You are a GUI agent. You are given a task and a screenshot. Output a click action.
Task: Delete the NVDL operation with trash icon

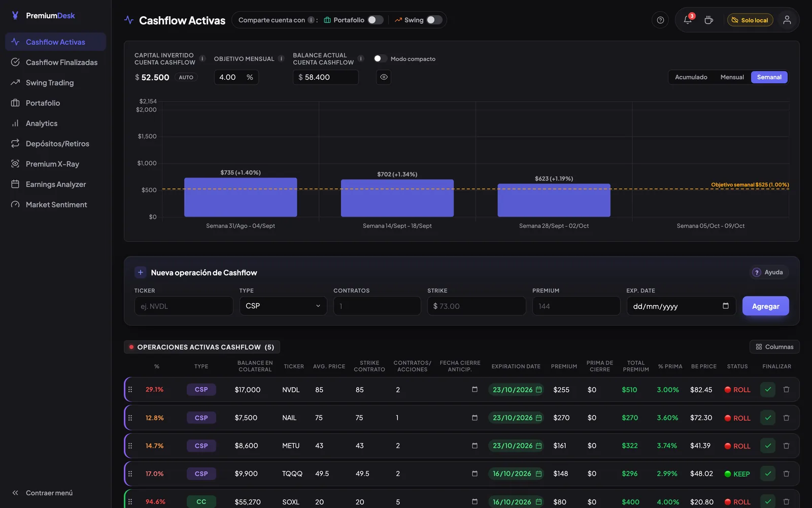point(786,390)
